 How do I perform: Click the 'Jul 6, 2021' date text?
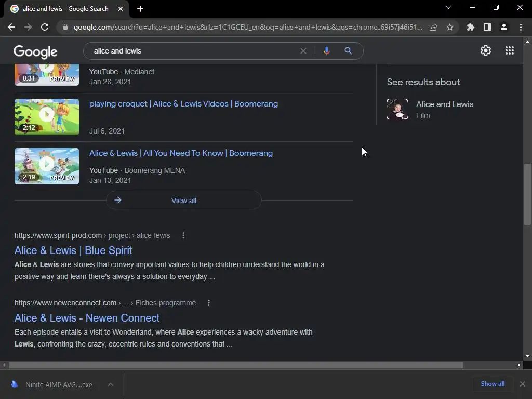click(107, 131)
